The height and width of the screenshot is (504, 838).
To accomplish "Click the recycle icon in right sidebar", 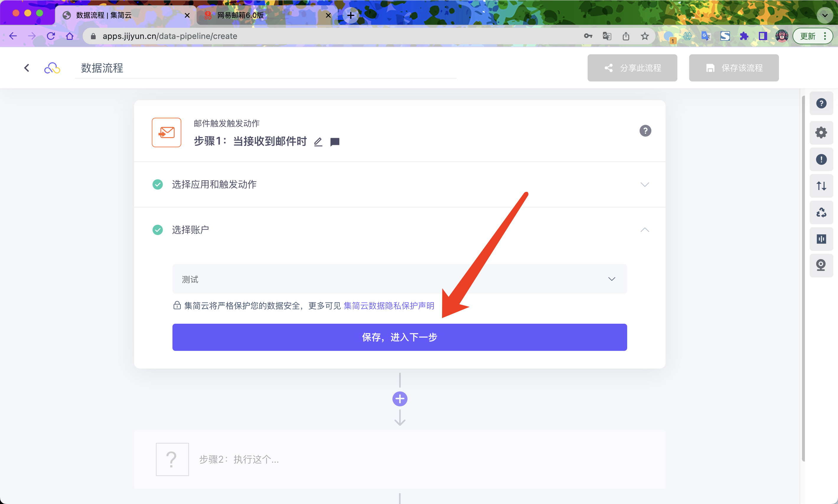I will click(821, 212).
